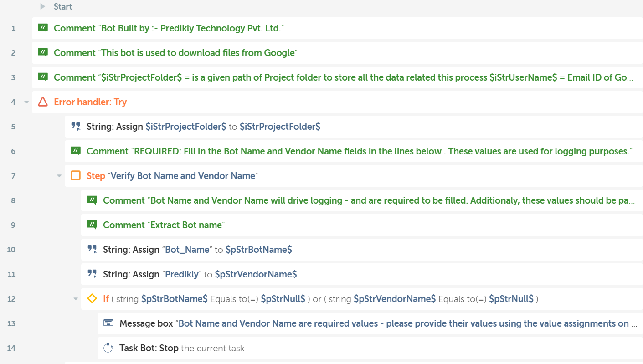Click the Step square icon
The image size is (643, 364).
coord(76,176)
